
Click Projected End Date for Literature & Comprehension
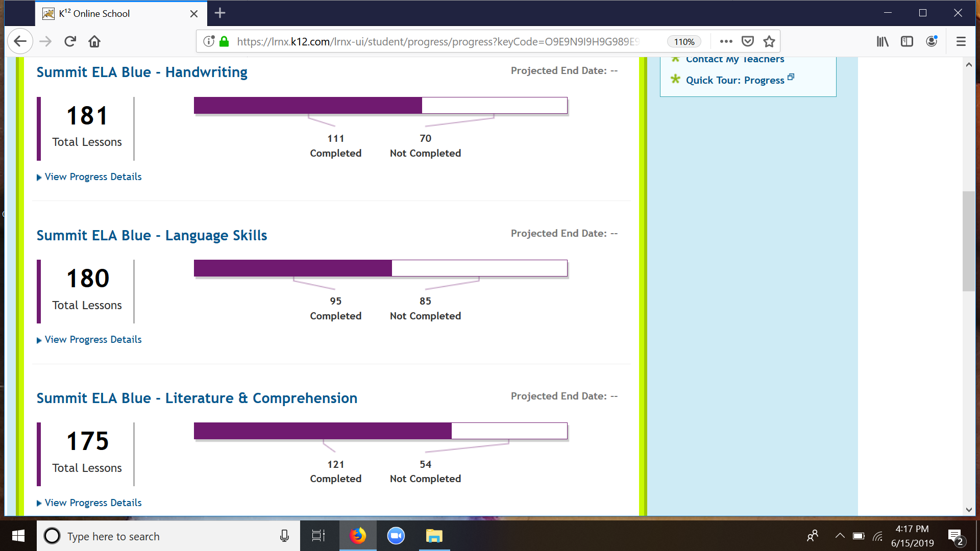tap(565, 396)
